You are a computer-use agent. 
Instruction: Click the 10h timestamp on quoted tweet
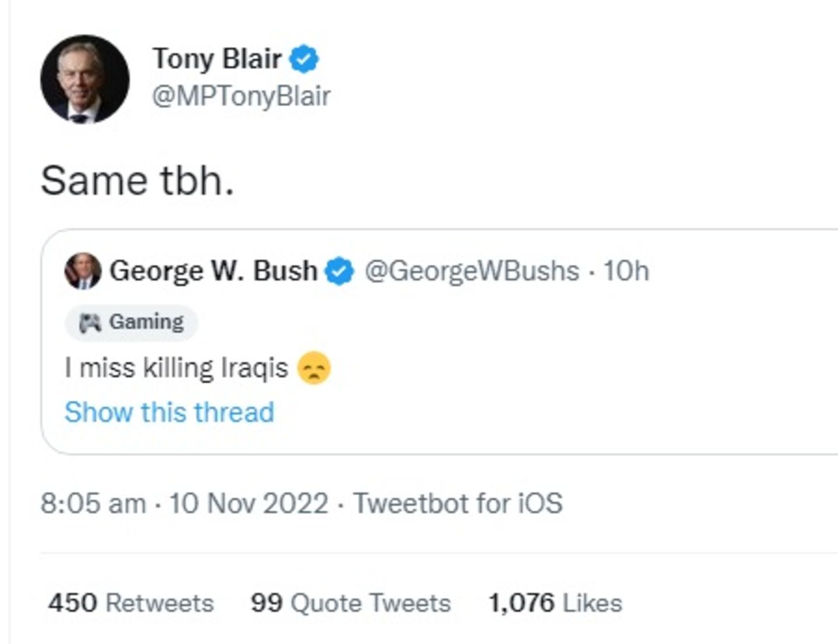tap(626, 271)
